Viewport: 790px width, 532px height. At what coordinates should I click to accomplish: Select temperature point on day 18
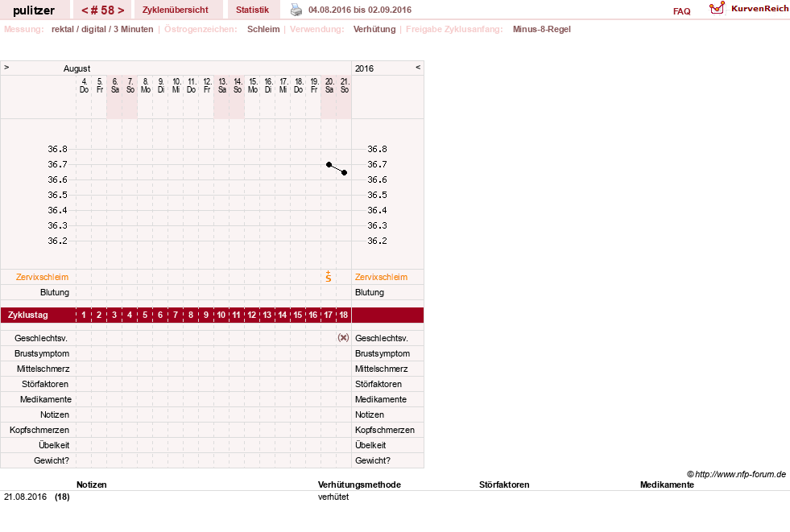(x=344, y=172)
